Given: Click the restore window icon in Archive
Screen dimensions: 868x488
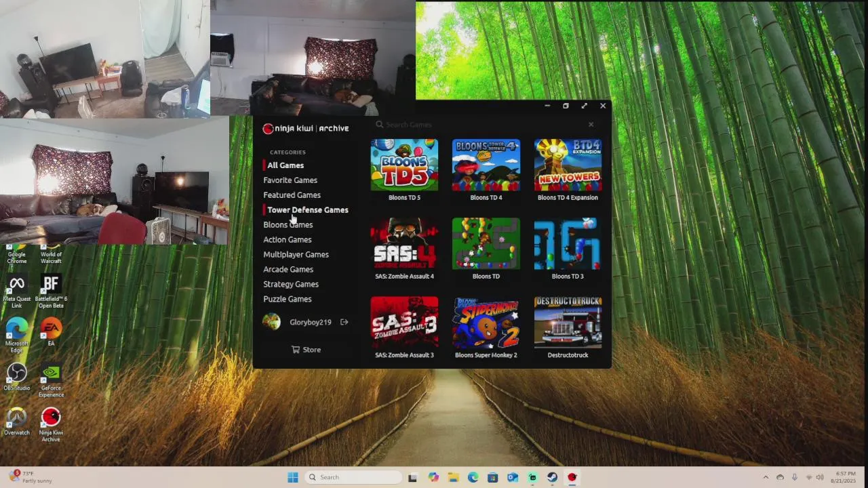Looking at the screenshot, I should tap(566, 106).
